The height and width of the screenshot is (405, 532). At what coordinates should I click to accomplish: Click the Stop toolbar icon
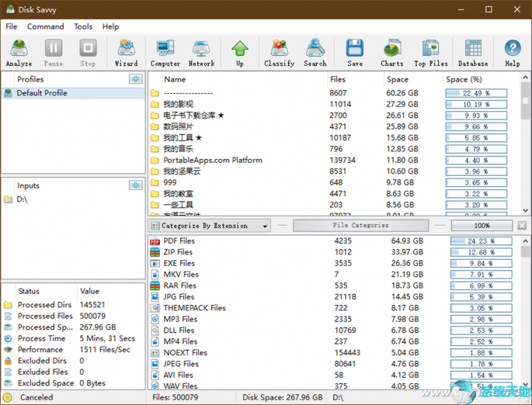(x=88, y=53)
